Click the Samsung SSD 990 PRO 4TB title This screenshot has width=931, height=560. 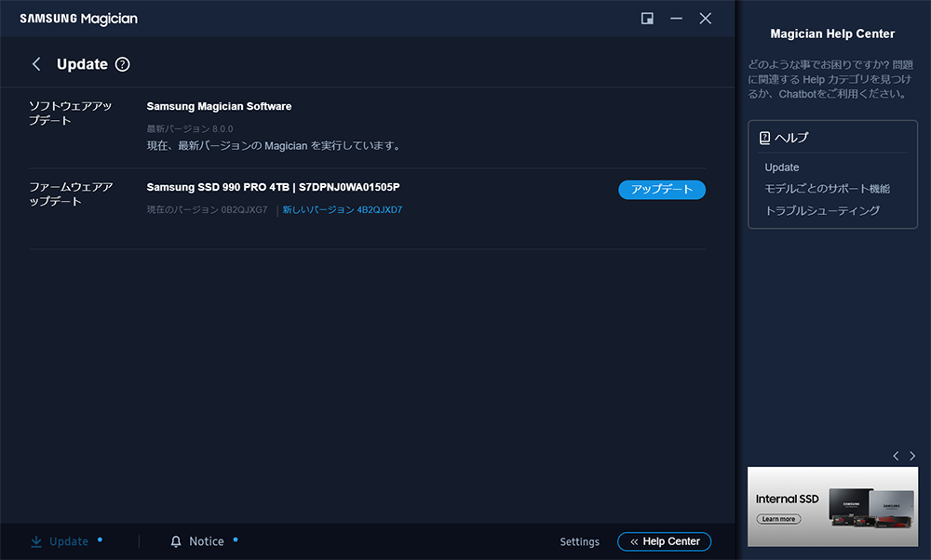point(273,187)
